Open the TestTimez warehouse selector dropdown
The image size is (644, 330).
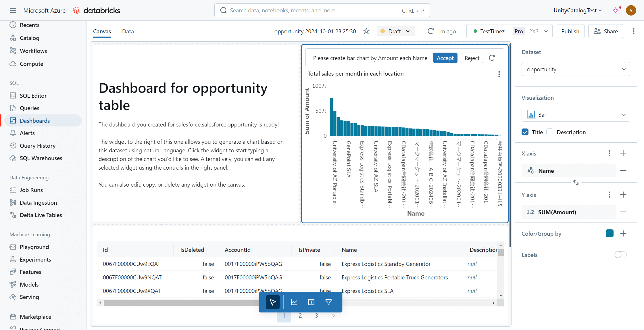(x=509, y=31)
